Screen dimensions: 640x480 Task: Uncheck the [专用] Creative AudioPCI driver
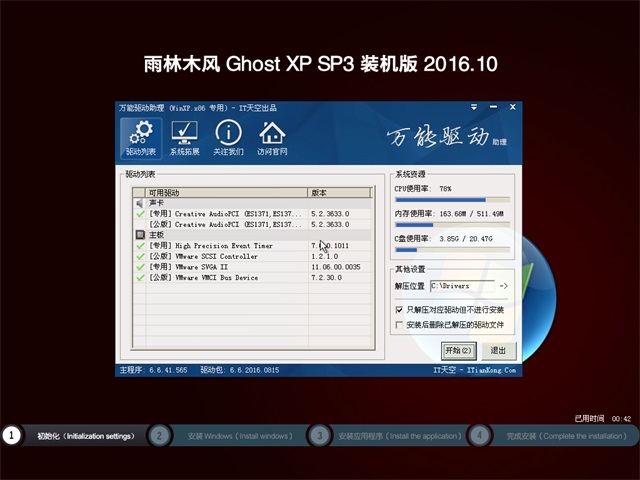140,214
